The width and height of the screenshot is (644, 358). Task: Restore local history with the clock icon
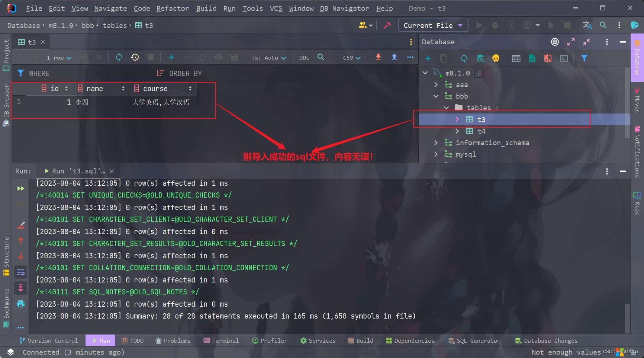click(x=135, y=57)
